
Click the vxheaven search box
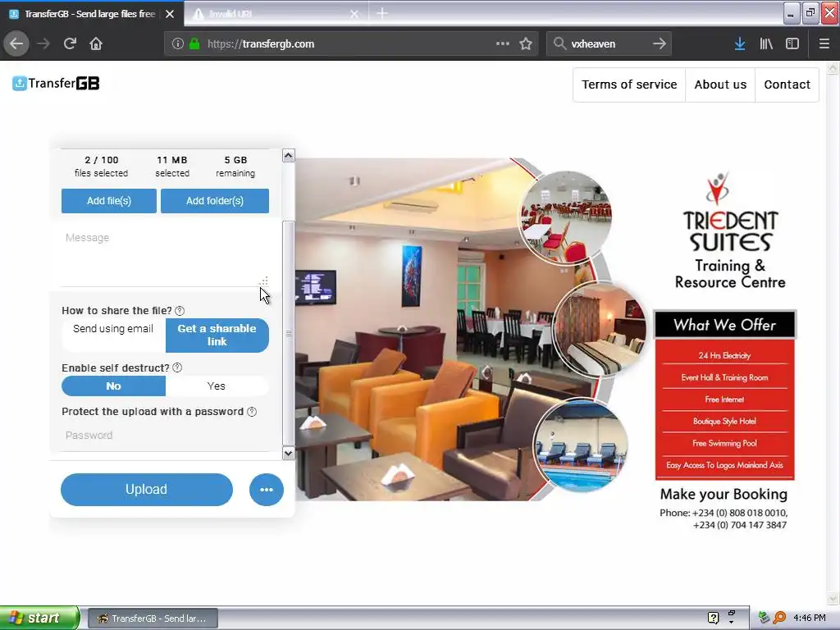[609, 44]
